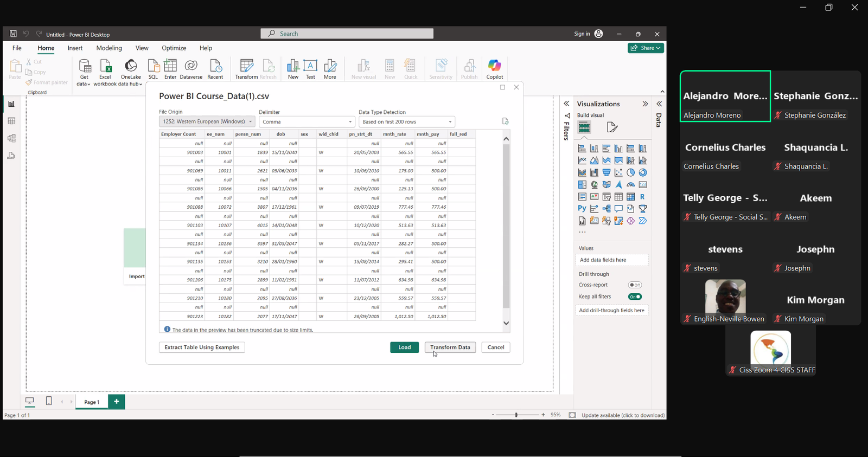Switch to the View ribbon tab

(142, 48)
